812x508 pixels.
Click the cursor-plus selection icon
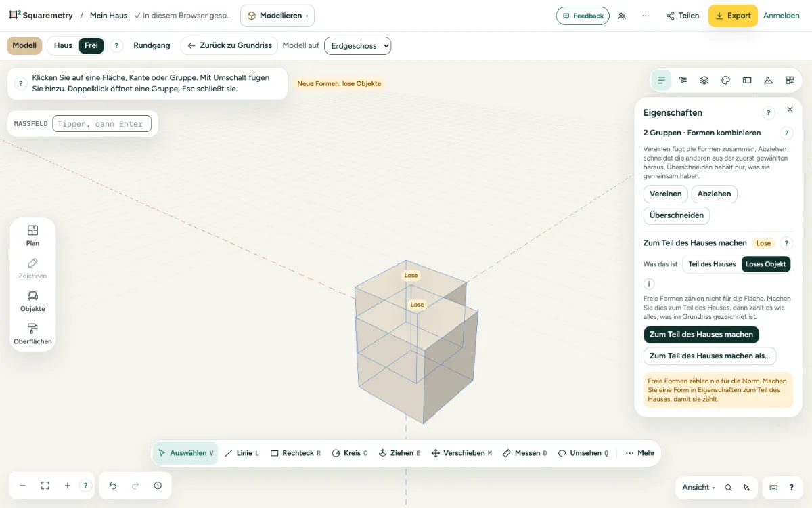[x=746, y=488]
